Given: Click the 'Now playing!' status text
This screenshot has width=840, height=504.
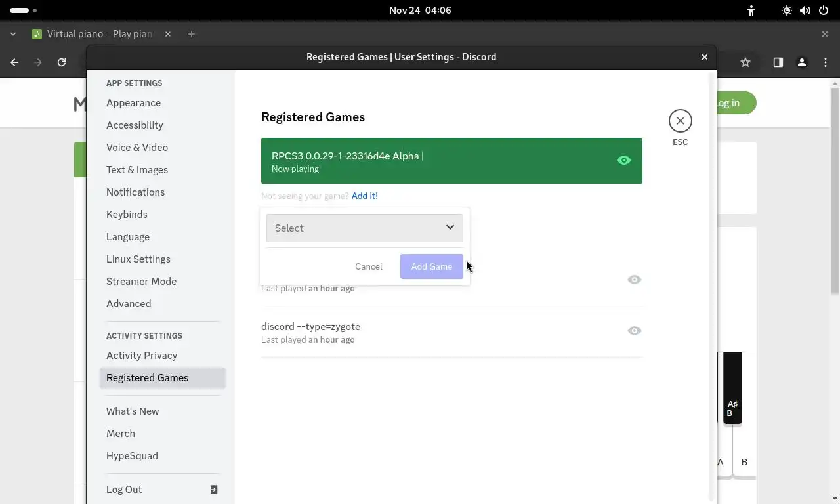Looking at the screenshot, I should (x=296, y=169).
